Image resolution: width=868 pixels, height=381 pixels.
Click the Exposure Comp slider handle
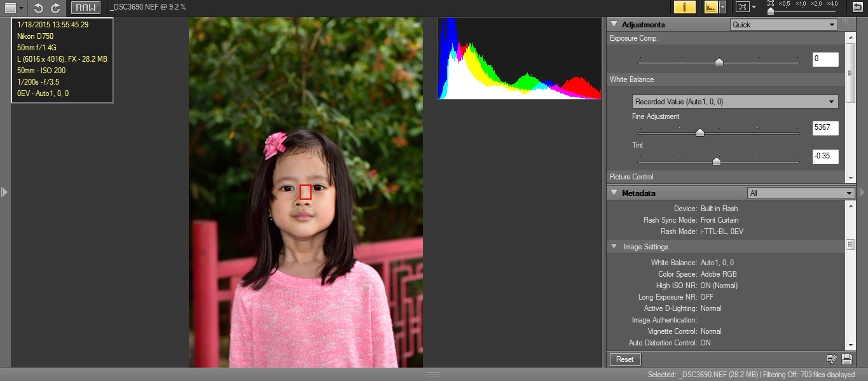coord(719,62)
